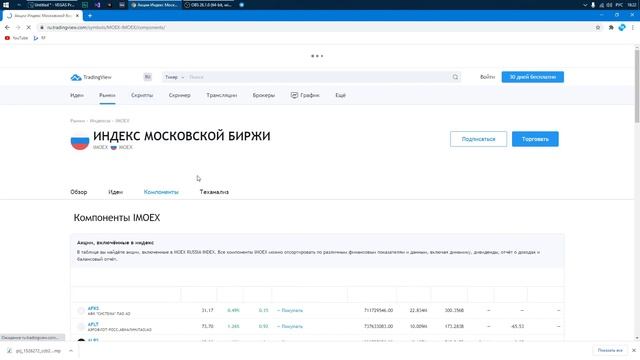This screenshot has width=640, height=360.
Task: Open the Брокеры navigation item
Action: point(264,95)
